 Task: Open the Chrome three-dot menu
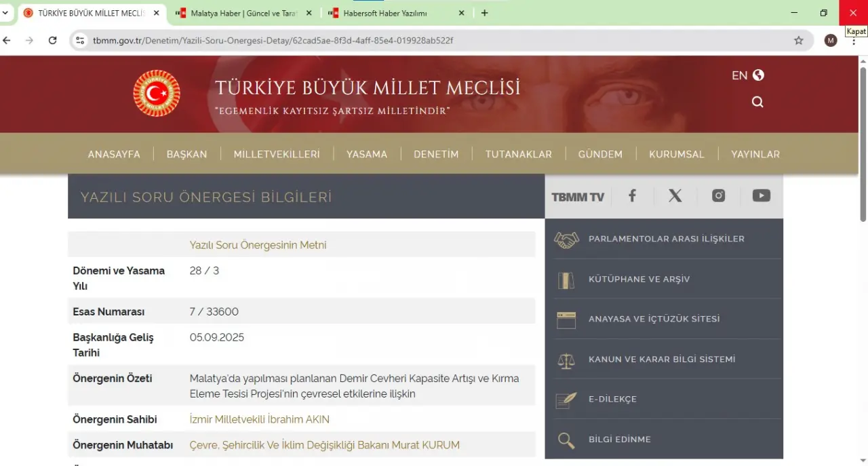(x=852, y=41)
